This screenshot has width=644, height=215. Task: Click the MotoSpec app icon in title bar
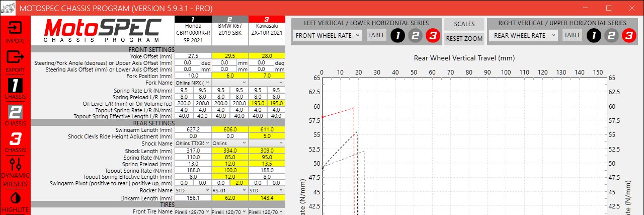[7, 8]
